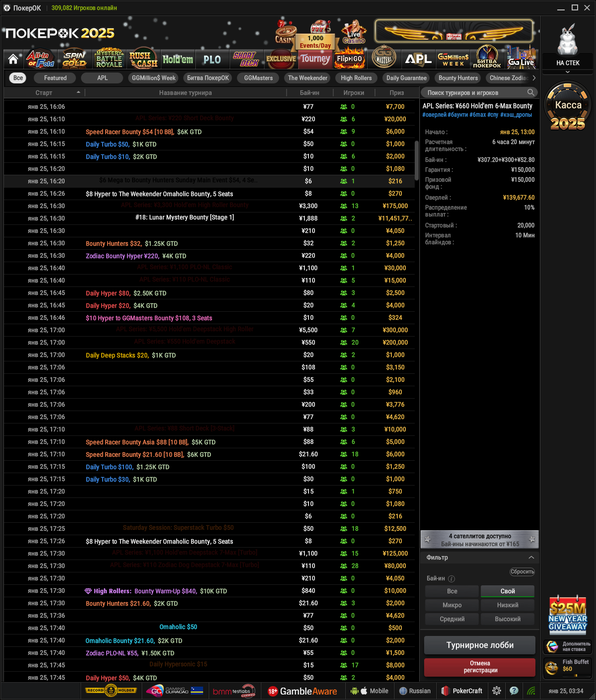Open the $25M New Year Giveaway promo
This screenshot has height=700, width=596.
(x=567, y=614)
